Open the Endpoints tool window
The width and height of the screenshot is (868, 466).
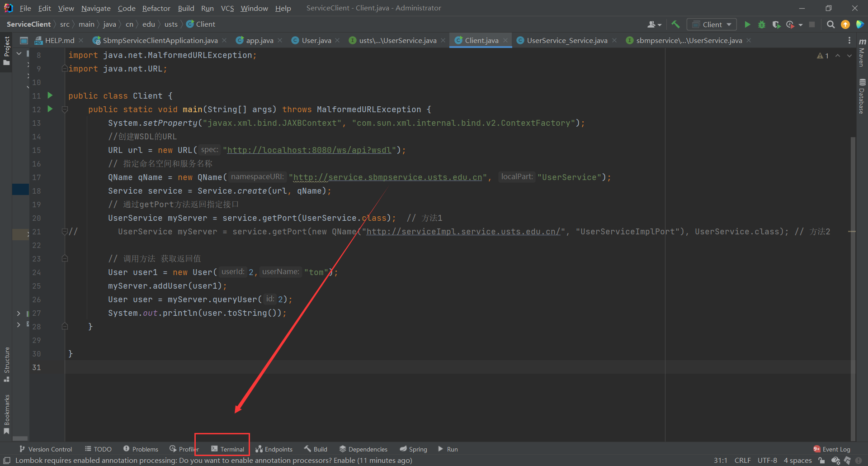click(x=274, y=449)
